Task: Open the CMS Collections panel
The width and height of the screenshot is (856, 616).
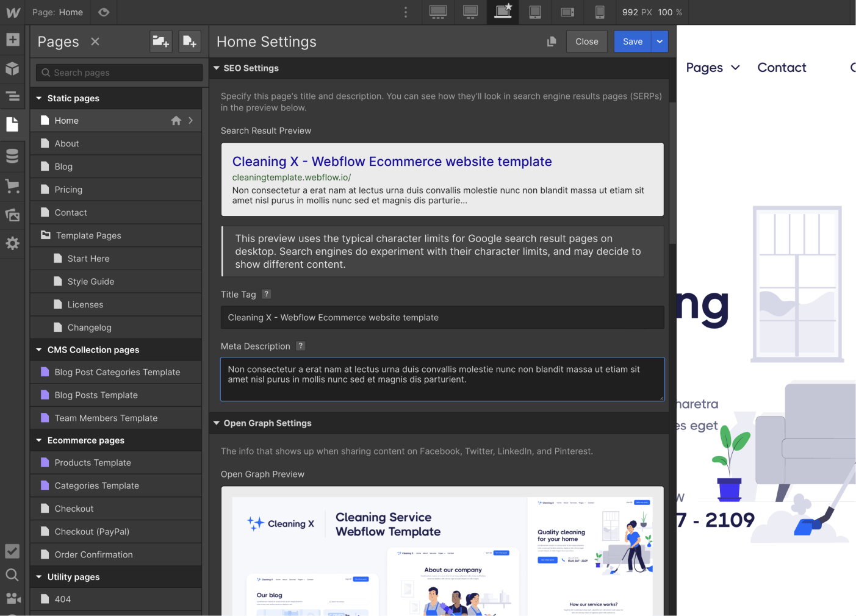Action: coord(13,156)
